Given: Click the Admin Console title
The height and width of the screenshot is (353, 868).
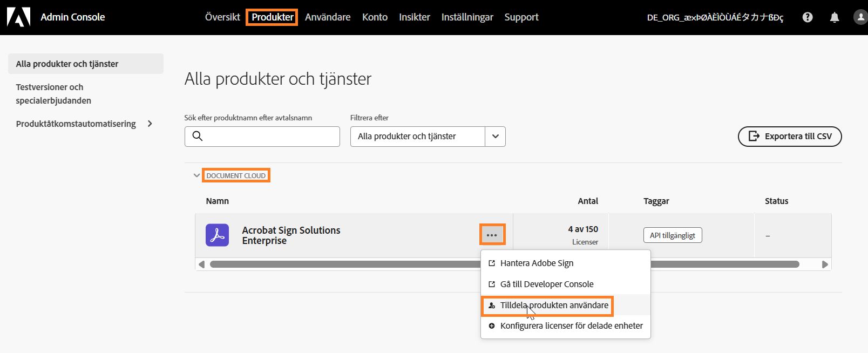Looking at the screenshot, I should pos(73,17).
